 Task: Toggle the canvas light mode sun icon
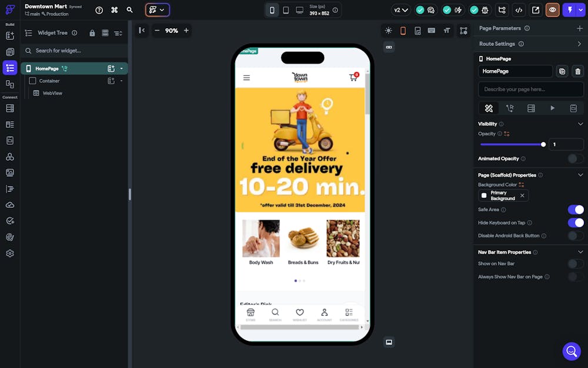pos(389,31)
